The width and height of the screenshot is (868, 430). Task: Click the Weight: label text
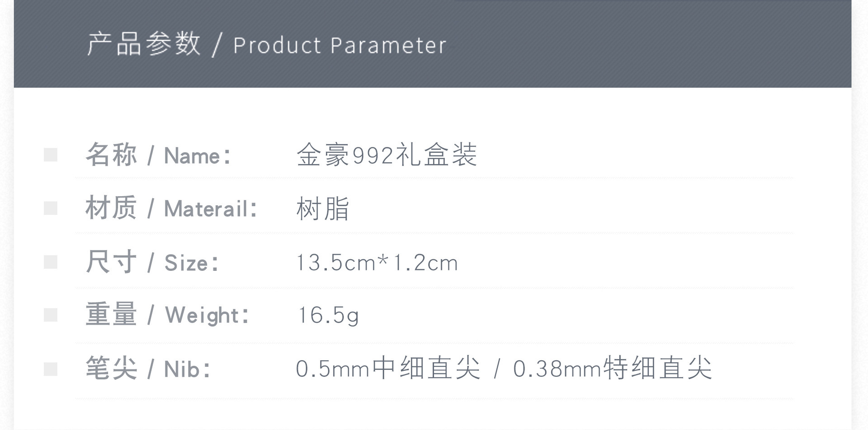pos(208,315)
